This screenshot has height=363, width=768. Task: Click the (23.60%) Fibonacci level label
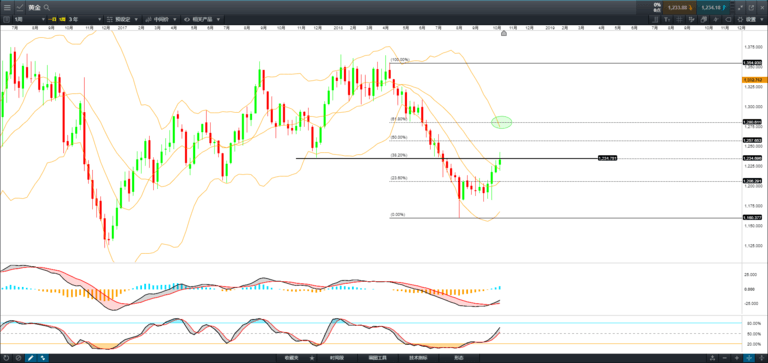[x=399, y=178]
